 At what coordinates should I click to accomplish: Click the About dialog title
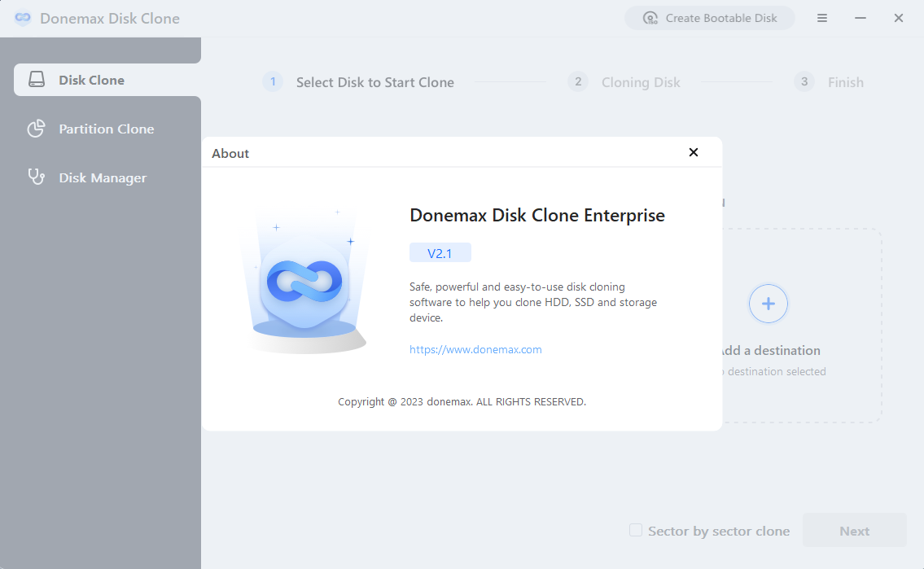tap(230, 153)
